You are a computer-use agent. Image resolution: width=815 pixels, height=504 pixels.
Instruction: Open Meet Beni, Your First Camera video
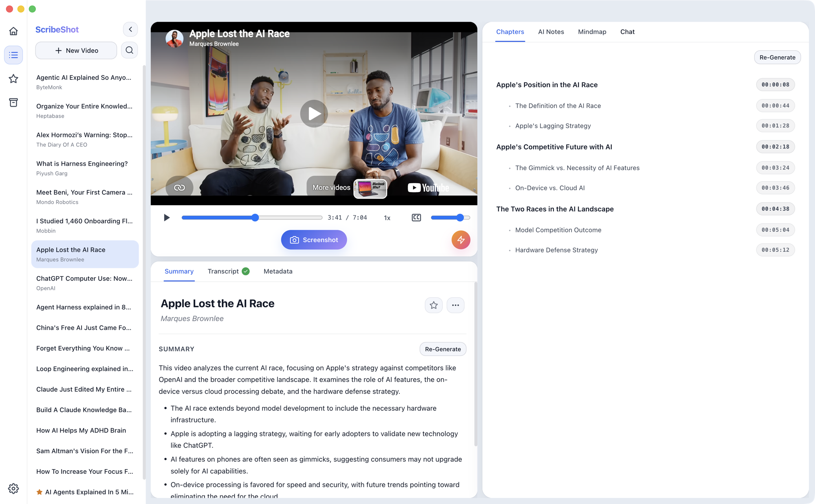(85, 197)
